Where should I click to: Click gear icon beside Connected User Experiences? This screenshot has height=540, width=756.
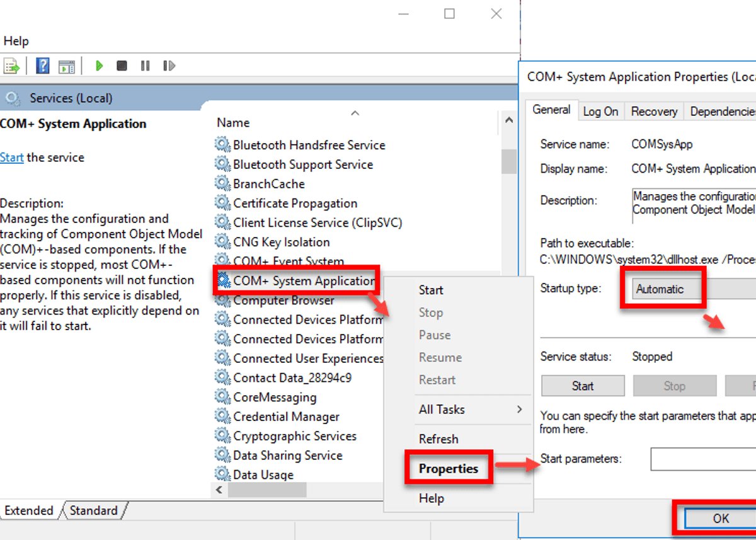(223, 359)
